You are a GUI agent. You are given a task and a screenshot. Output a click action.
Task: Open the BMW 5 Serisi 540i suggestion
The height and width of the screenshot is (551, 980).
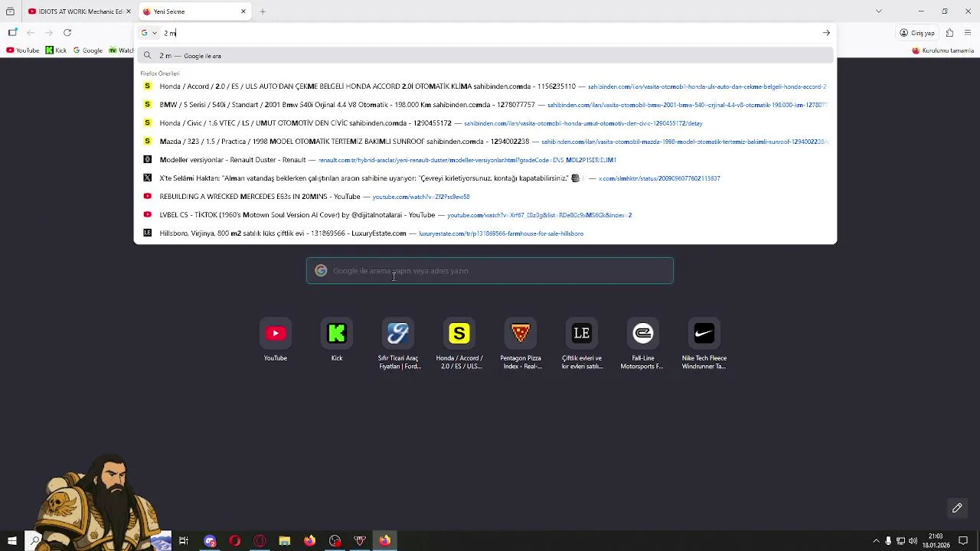(485, 105)
